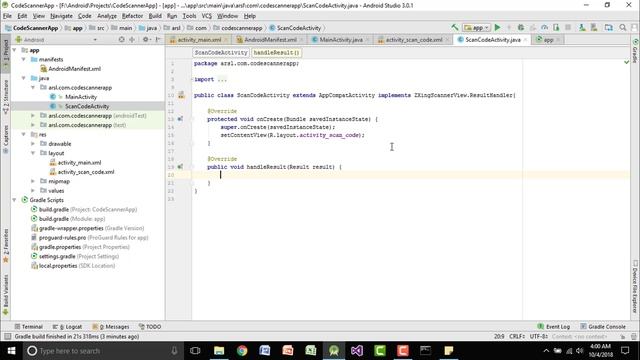Open the Build menu
640x360 pixels.
pyautogui.click(x=155, y=16)
